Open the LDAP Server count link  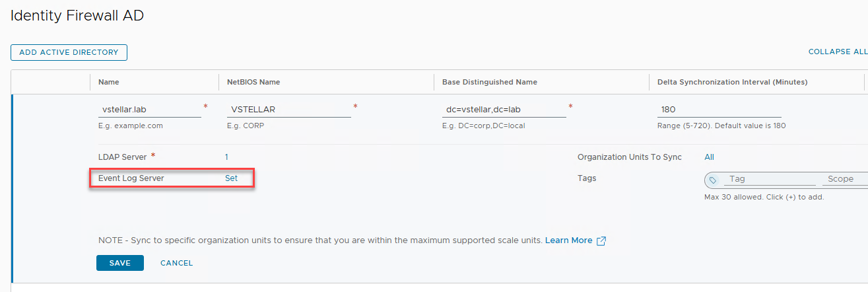pos(226,157)
